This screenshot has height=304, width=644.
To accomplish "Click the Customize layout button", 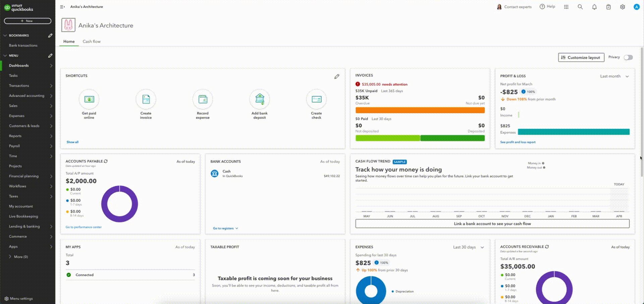I will tap(581, 57).
